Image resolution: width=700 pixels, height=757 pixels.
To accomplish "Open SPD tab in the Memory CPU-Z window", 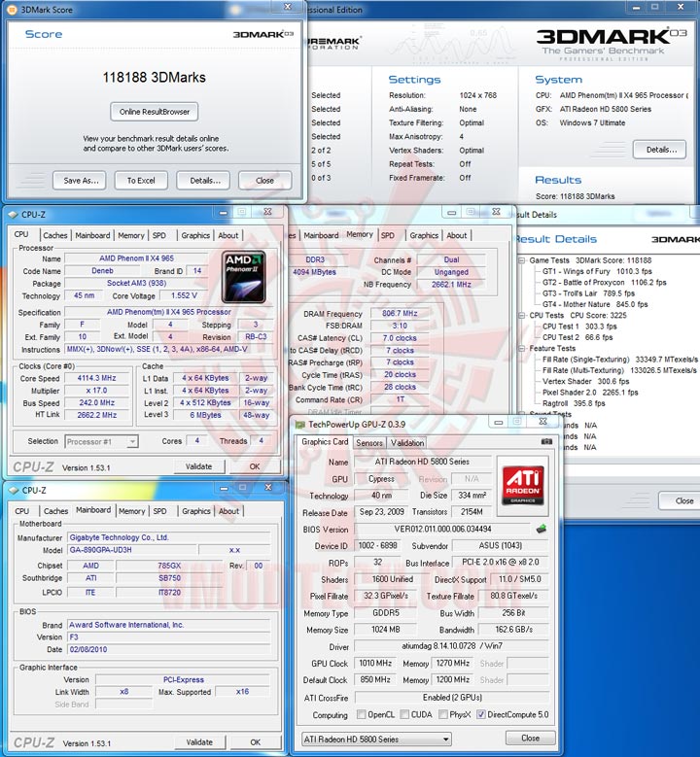I will [388, 235].
